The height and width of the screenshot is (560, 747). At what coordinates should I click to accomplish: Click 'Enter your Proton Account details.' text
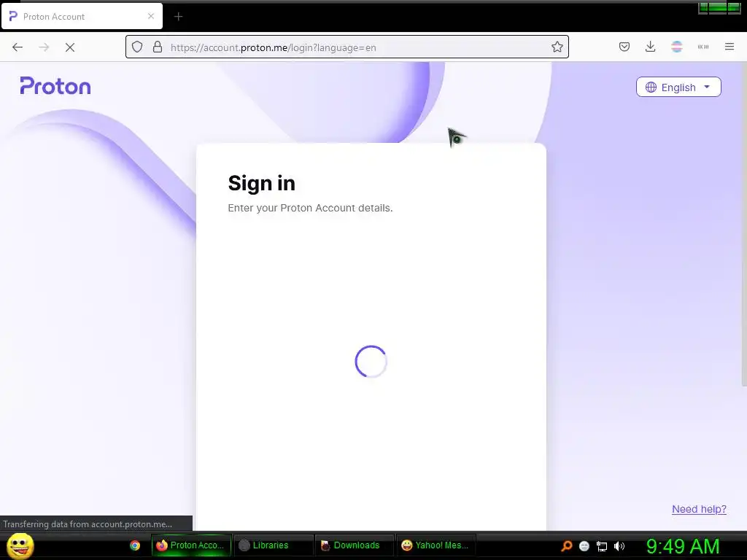coord(310,208)
